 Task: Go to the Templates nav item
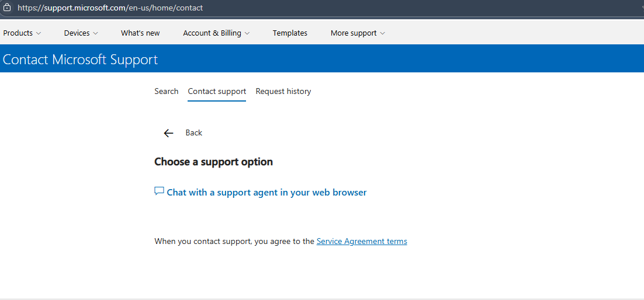click(290, 33)
